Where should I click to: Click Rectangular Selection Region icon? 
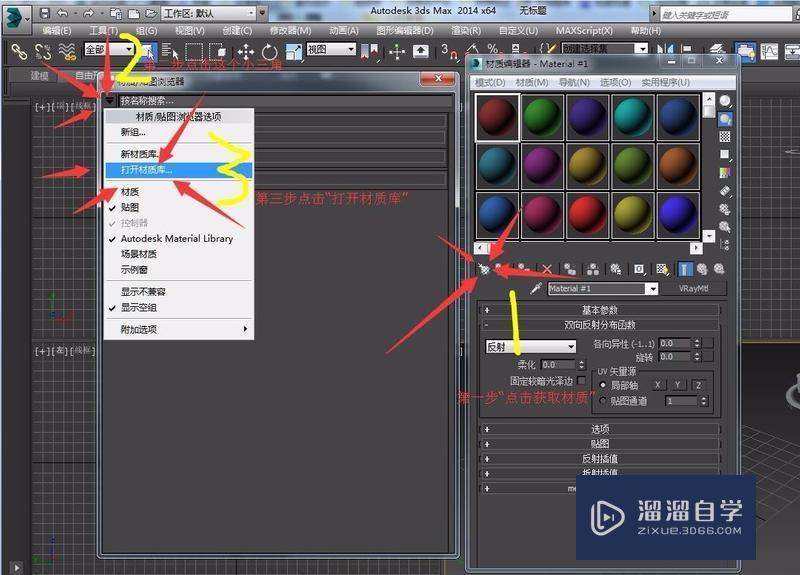click(x=194, y=51)
